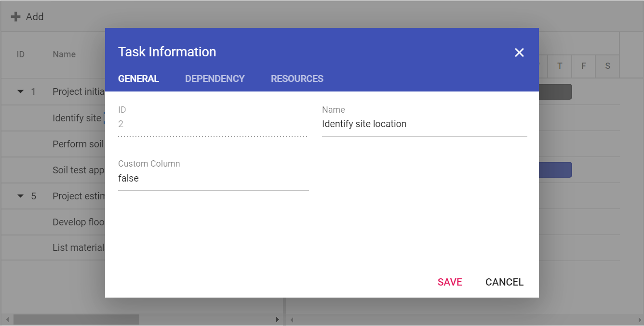Collapse the row with ID 5
The image size is (644, 326).
coord(20,196)
